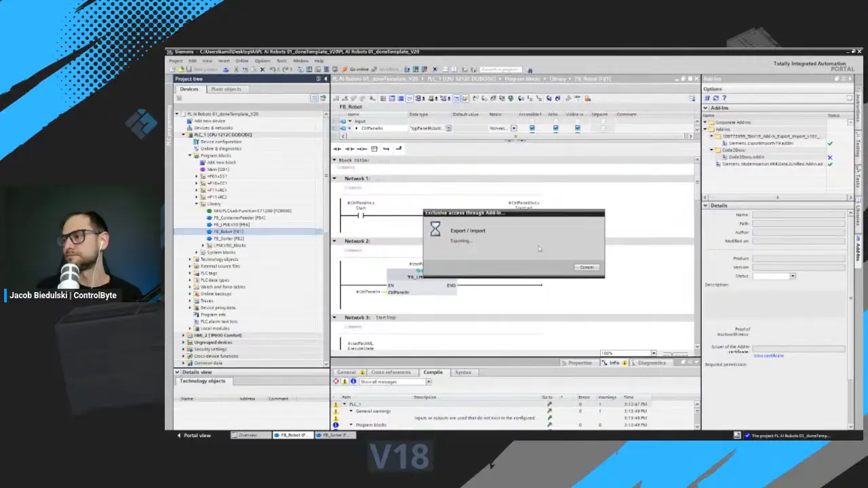This screenshot has height=488, width=868.
Task: Toggle Writable checkbox for CtrlPanelIn row
Action: click(555, 128)
